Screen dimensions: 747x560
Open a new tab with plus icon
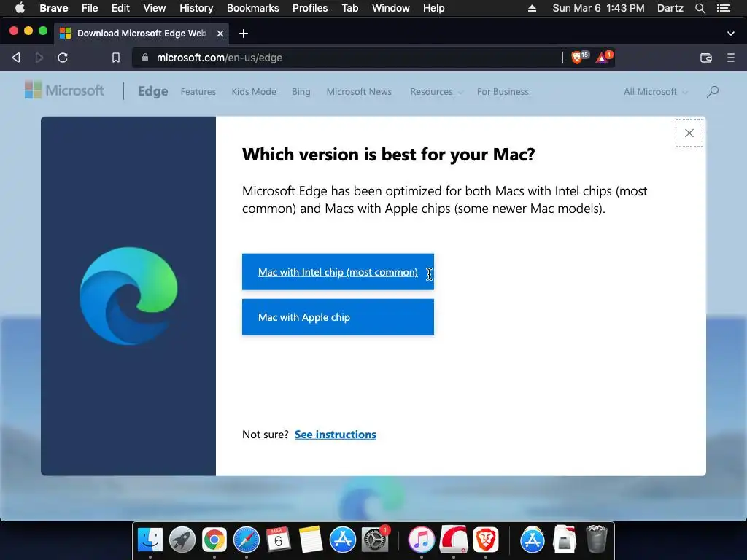tap(244, 34)
